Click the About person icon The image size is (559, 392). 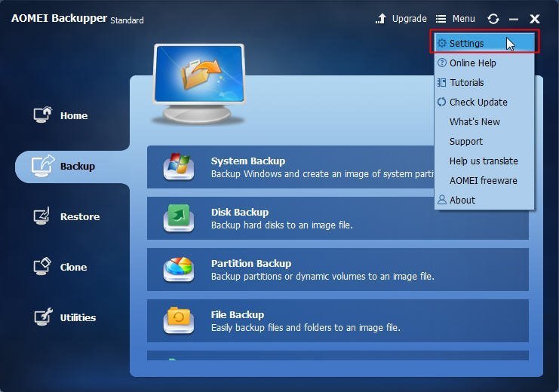click(442, 200)
